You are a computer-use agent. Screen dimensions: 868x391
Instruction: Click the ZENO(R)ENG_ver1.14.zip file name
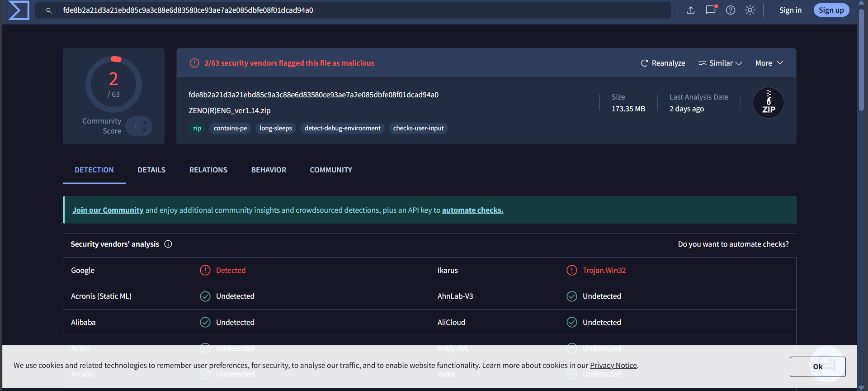click(230, 110)
